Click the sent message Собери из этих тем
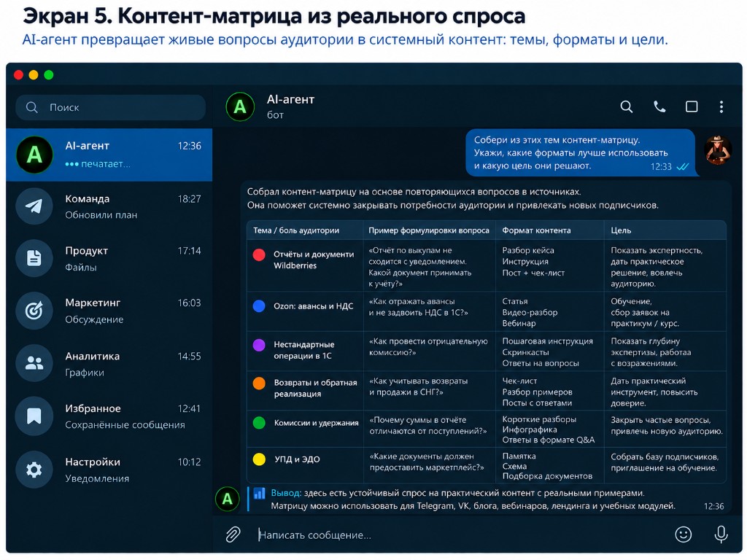 pos(580,153)
